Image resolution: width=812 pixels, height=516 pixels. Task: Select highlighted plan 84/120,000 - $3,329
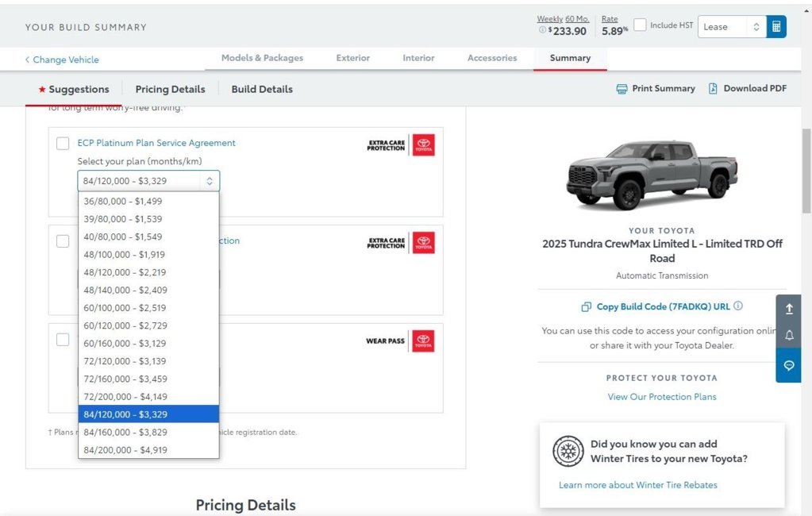[148, 414]
